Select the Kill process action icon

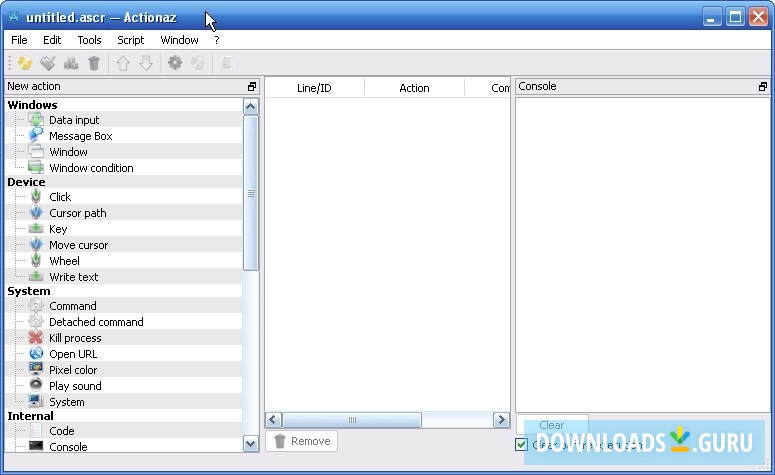pyautogui.click(x=36, y=337)
